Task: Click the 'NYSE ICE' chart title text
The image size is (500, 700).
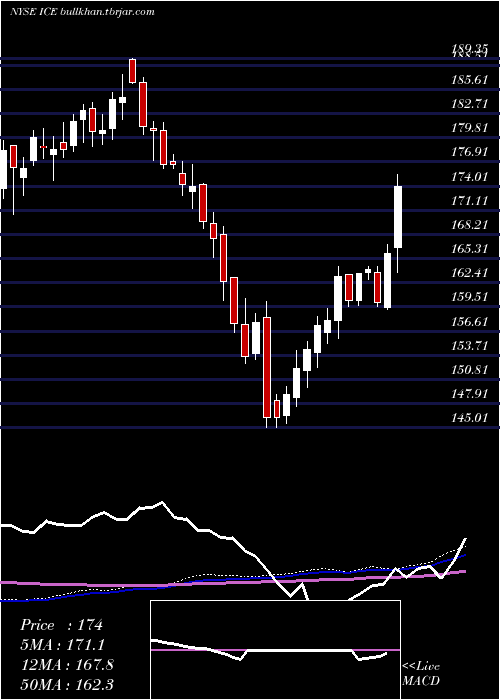Action: (32, 12)
